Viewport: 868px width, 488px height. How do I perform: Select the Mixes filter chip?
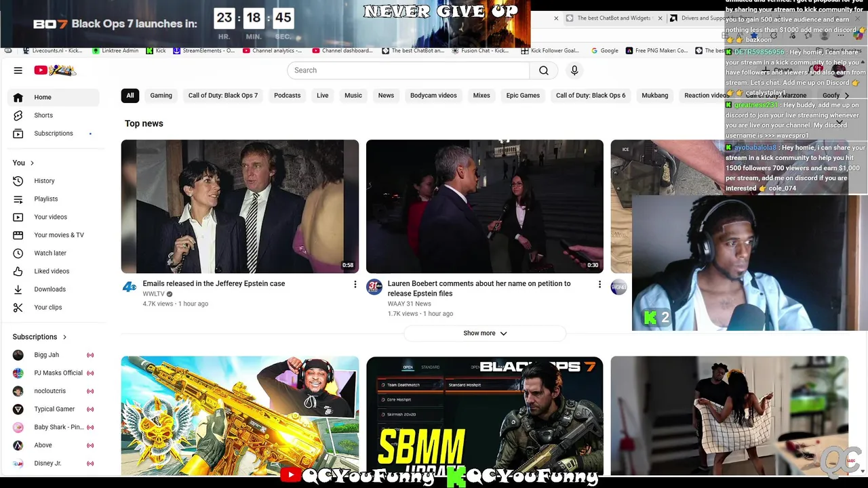(481, 96)
